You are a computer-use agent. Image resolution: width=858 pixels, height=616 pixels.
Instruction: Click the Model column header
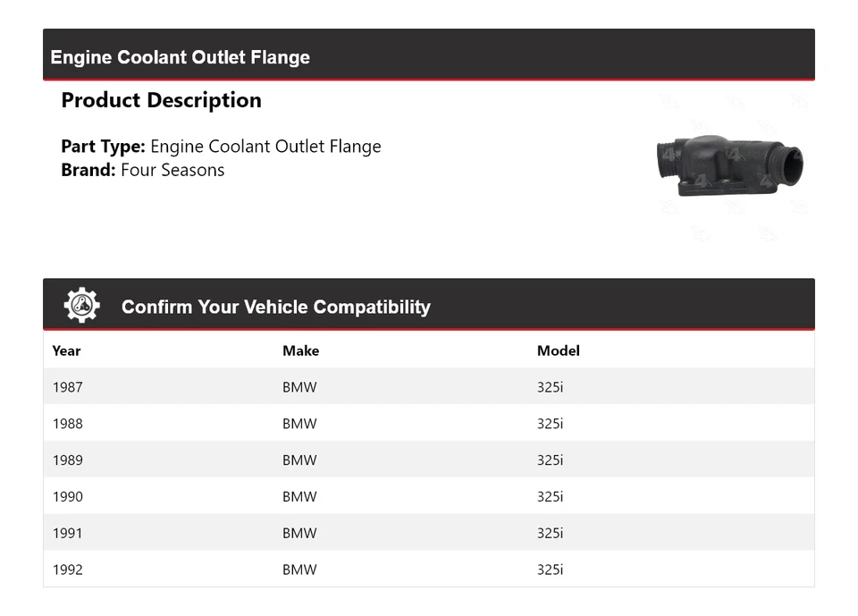tap(558, 350)
